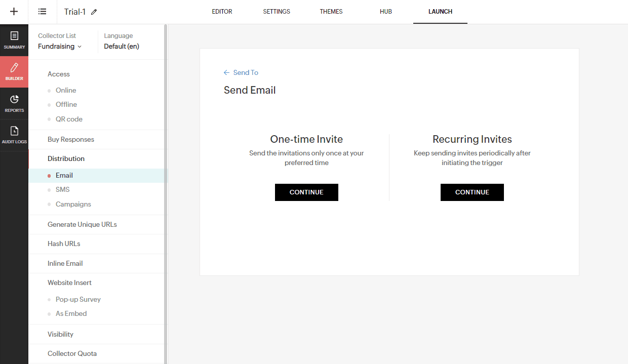Viewport: 628px width, 364px height.
Task: Select Offline access option
Action: click(x=66, y=104)
